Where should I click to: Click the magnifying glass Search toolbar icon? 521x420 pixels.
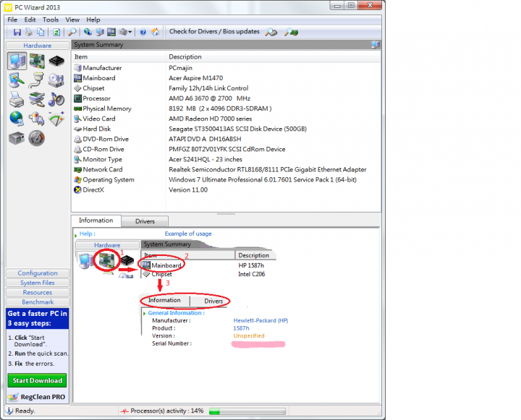tap(72, 33)
